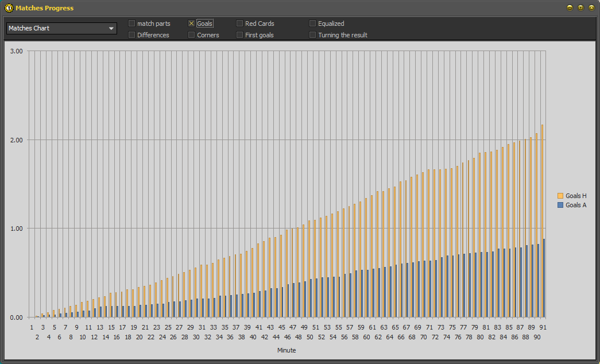Uncheck the Goals checkbox
Screen dimensions: 600x364
pos(192,24)
